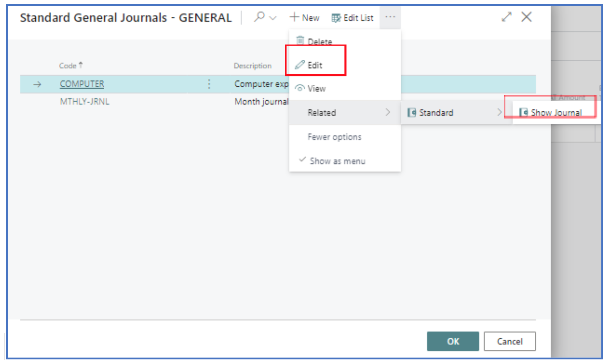
Task: Expand the dialog to full screen
Action: point(506,17)
